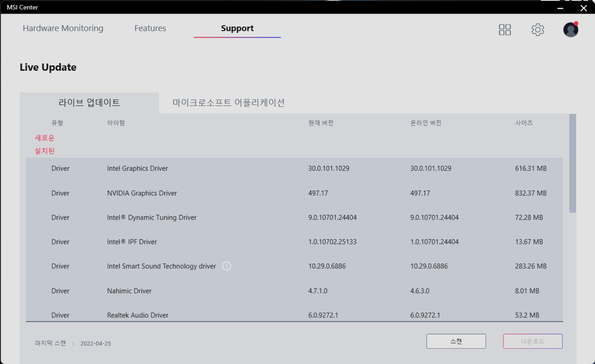Click the 다운로드 button

(x=532, y=341)
